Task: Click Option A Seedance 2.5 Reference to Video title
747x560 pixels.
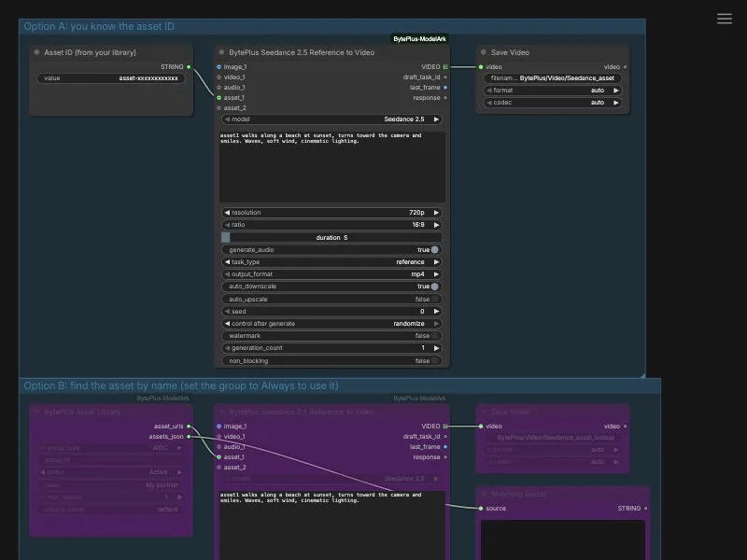Action: (x=302, y=52)
